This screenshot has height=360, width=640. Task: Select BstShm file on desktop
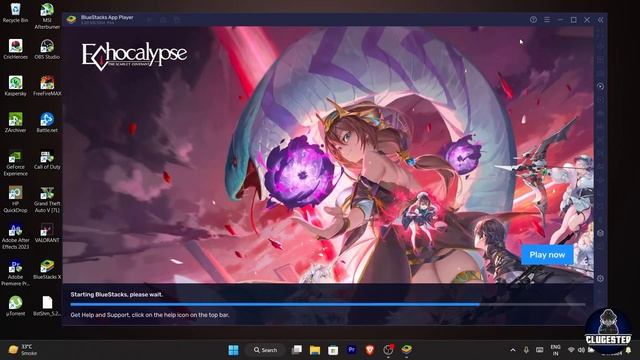pyautogui.click(x=47, y=306)
